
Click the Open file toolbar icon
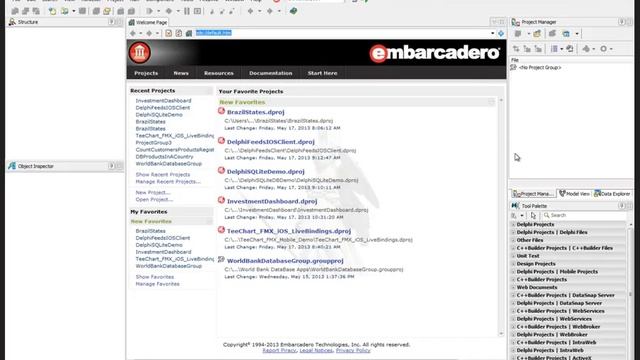(53, 11)
